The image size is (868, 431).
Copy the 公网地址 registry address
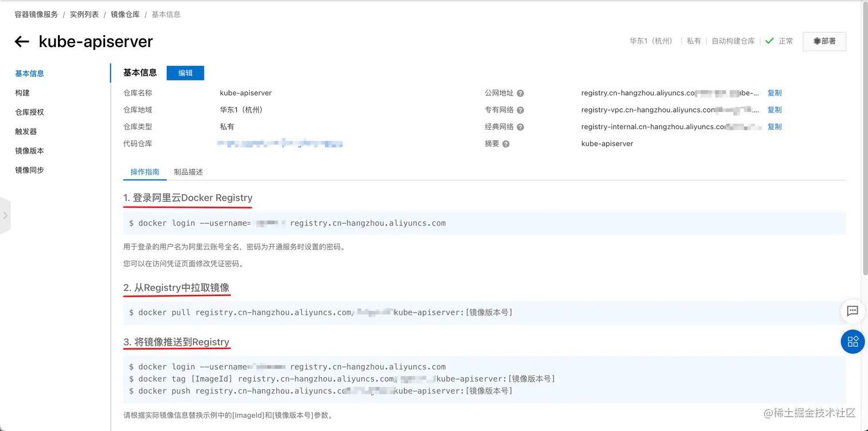(774, 93)
